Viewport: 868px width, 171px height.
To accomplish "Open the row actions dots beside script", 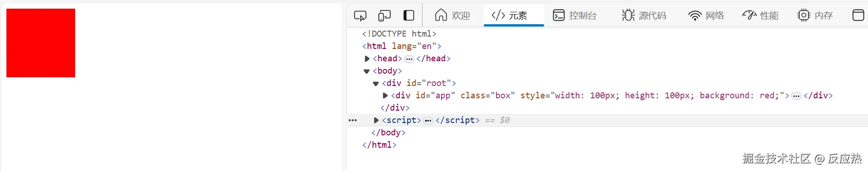I will pyautogui.click(x=353, y=120).
